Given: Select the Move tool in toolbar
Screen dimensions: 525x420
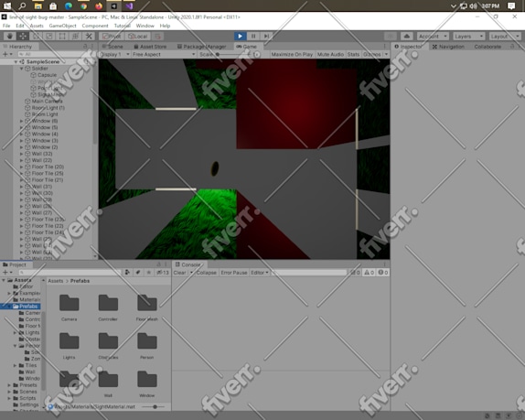Looking at the screenshot, I should tap(23, 37).
